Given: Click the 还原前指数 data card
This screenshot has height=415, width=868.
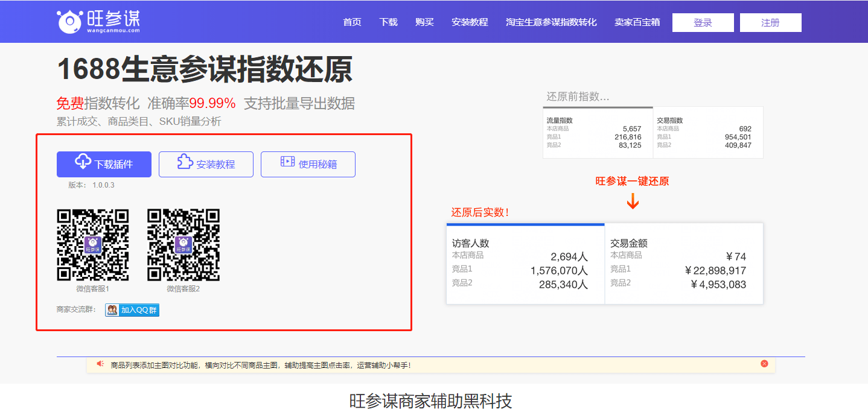Looking at the screenshot, I should point(653,132).
